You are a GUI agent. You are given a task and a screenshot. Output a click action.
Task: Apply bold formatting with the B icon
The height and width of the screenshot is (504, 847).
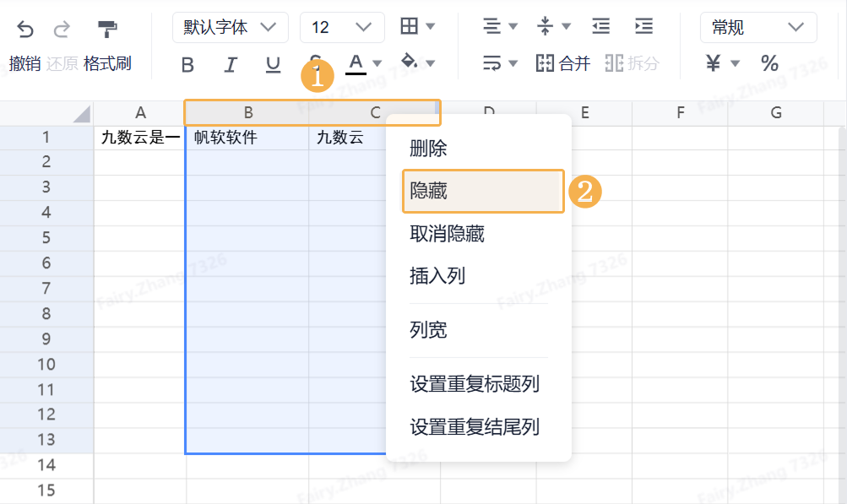[x=187, y=63]
